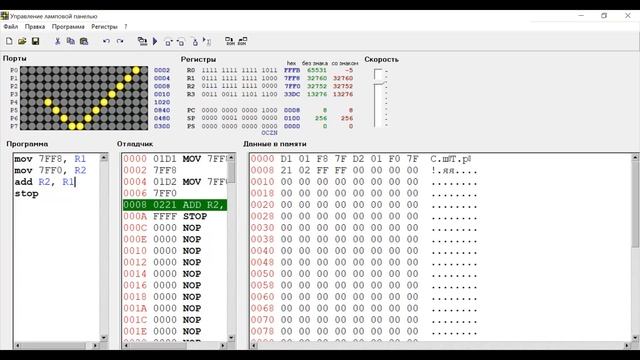Click the memory row at address 0040
The height and width of the screenshot is (360, 640).
[364, 251]
